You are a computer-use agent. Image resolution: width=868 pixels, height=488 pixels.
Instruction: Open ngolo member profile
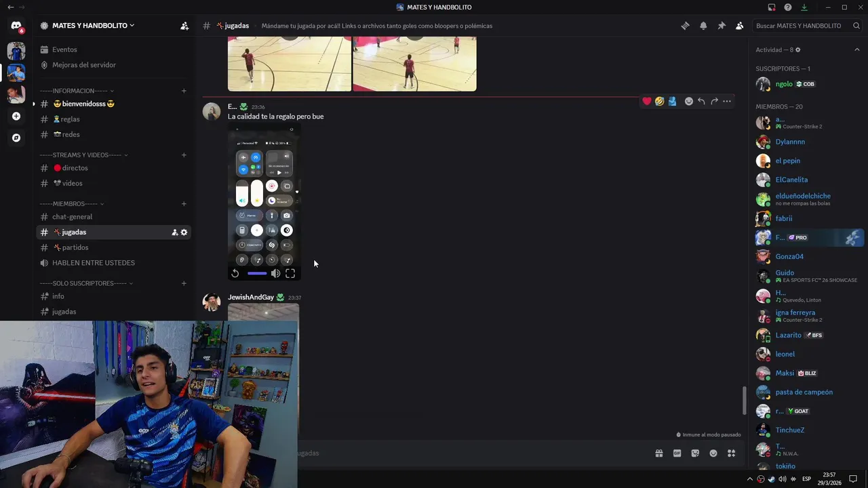[x=808, y=84]
